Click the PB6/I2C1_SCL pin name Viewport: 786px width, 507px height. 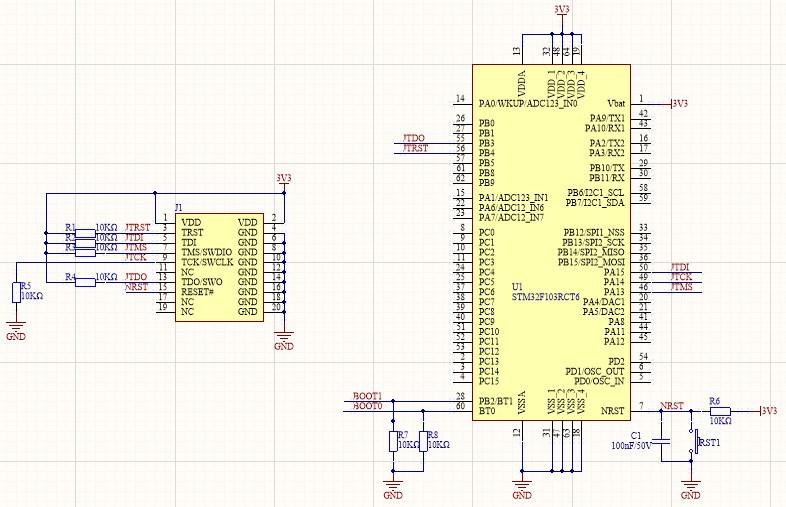596,193
